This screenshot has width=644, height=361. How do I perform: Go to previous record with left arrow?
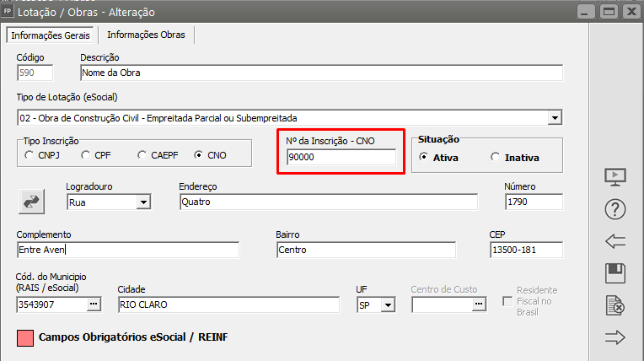[615, 241]
